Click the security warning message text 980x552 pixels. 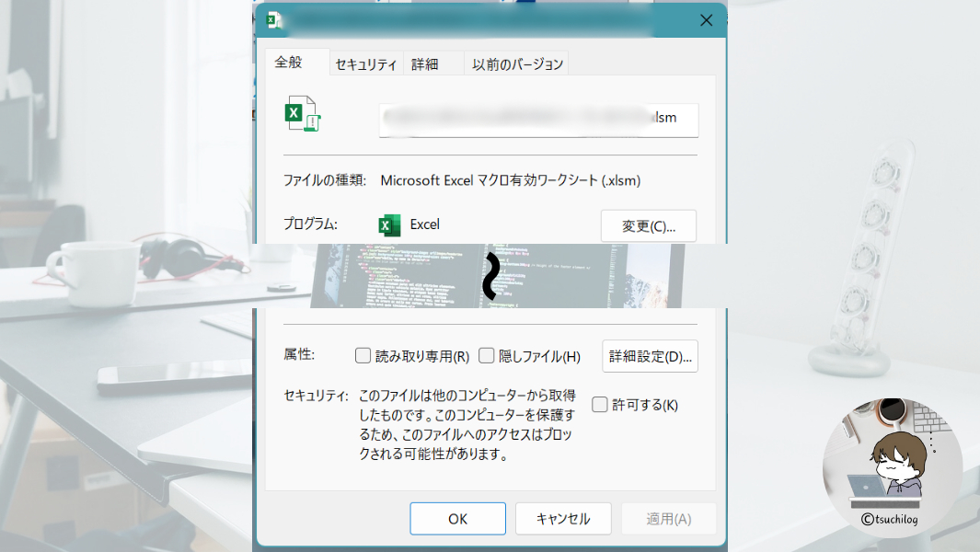coord(467,424)
